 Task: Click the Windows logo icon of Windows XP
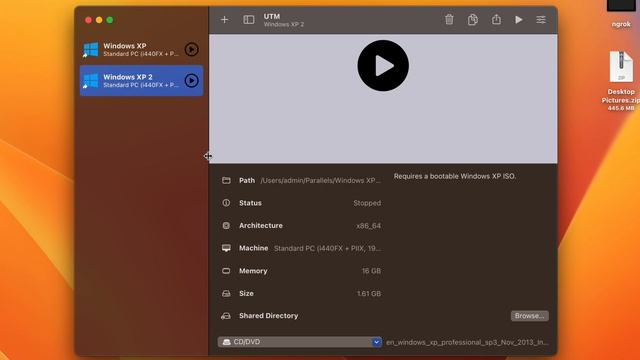[x=91, y=49]
